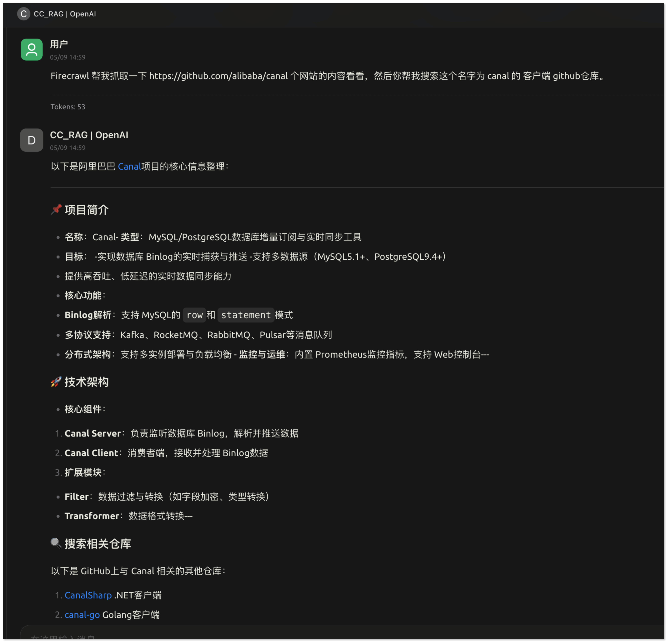Click the magnifier emoji beside 搜索相关仓库
Viewport: 669px width, 644px height.
56,544
